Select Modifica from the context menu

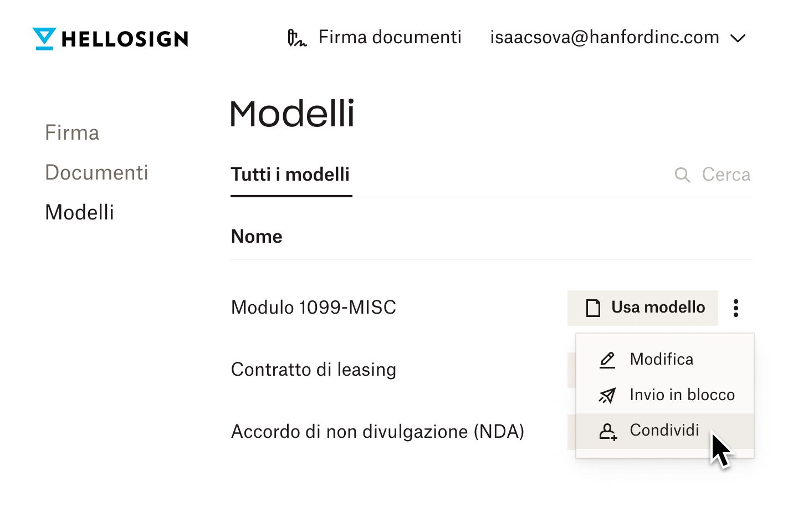(661, 359)
